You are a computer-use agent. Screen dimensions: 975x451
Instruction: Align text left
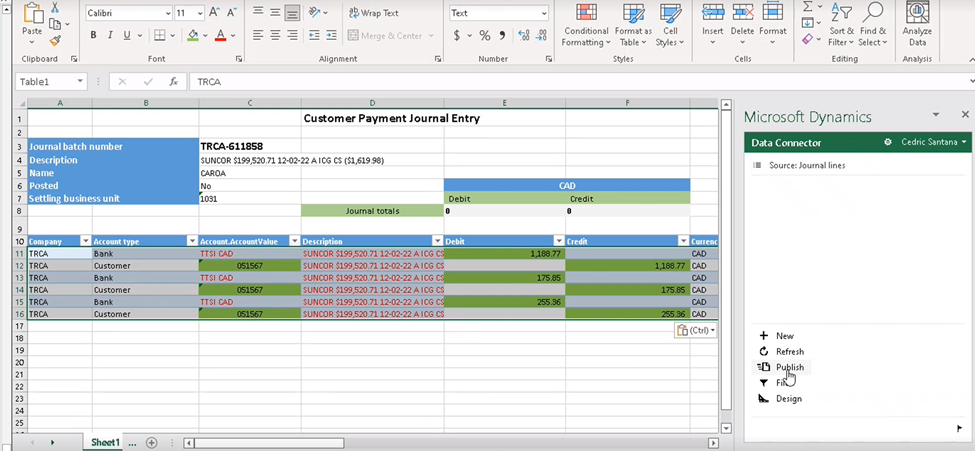(258, 35)
